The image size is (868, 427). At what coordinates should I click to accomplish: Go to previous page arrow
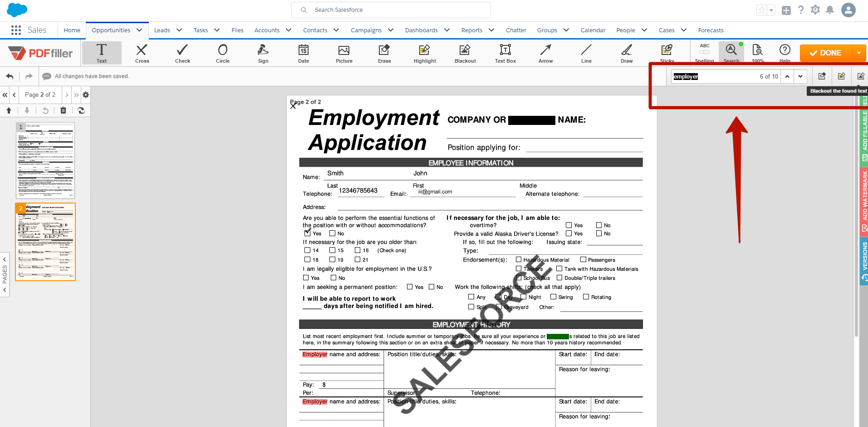[x=15, y=94]
